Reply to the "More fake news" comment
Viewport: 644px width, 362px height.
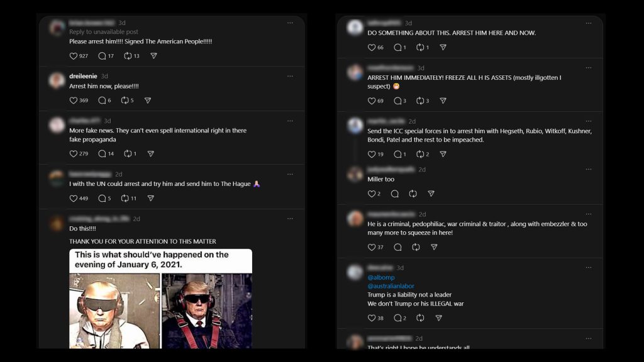(103, 153)
